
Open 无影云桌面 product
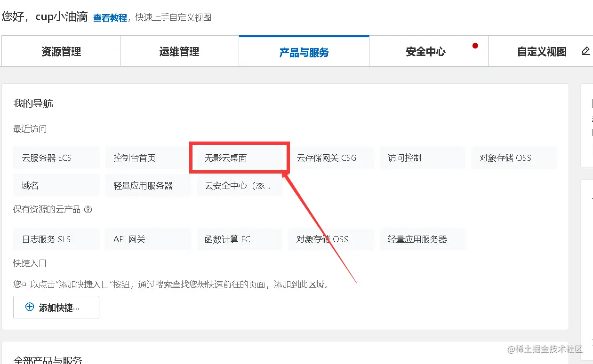[x=239, y=158]
